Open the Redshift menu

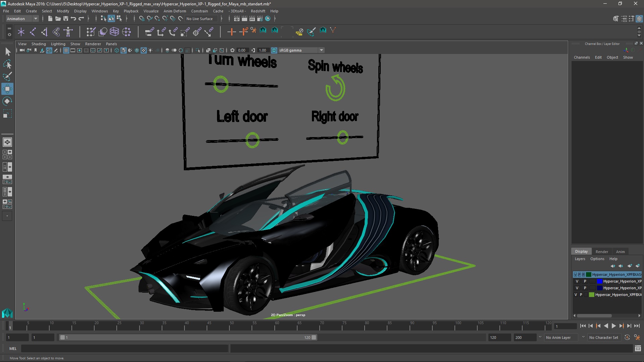(x=258, y=11)
